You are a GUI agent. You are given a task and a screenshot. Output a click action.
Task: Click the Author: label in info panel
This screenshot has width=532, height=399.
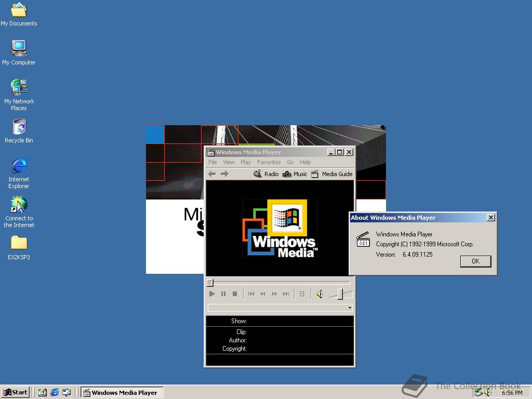click(x=237, y=340)
